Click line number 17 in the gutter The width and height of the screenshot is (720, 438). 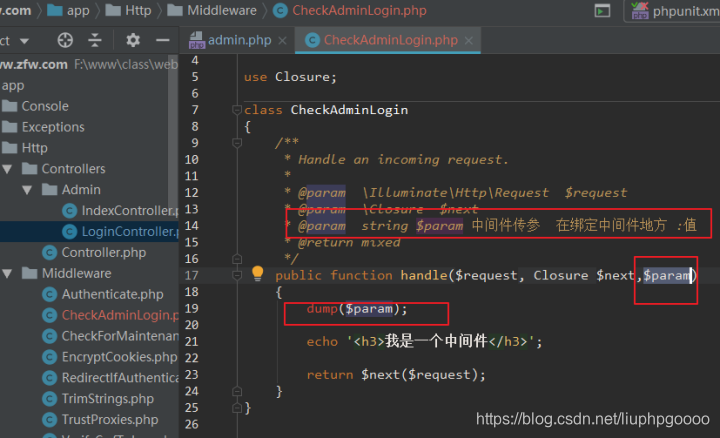pyautogui.click(x=191, y=275)
